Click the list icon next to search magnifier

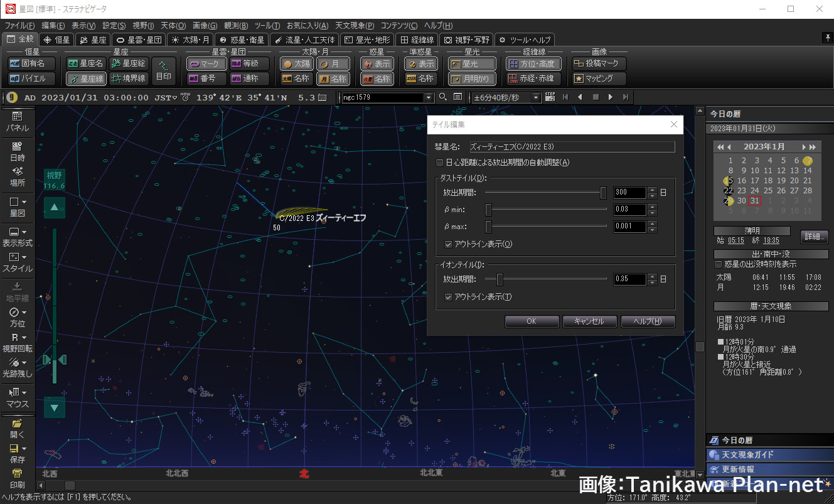[x=457, y=97]
